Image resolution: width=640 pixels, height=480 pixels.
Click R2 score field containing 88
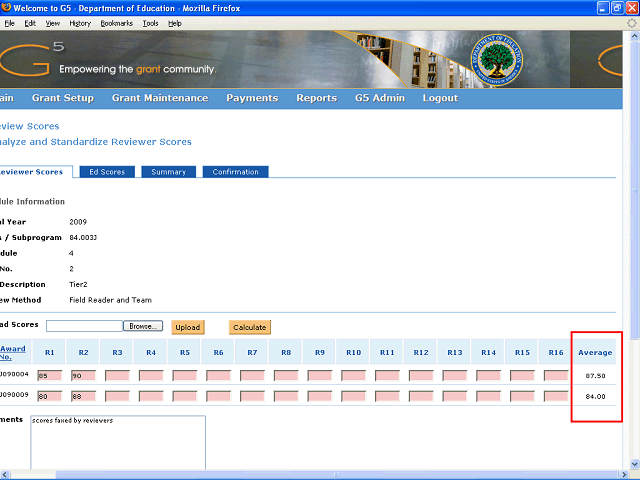click(83, 396)
